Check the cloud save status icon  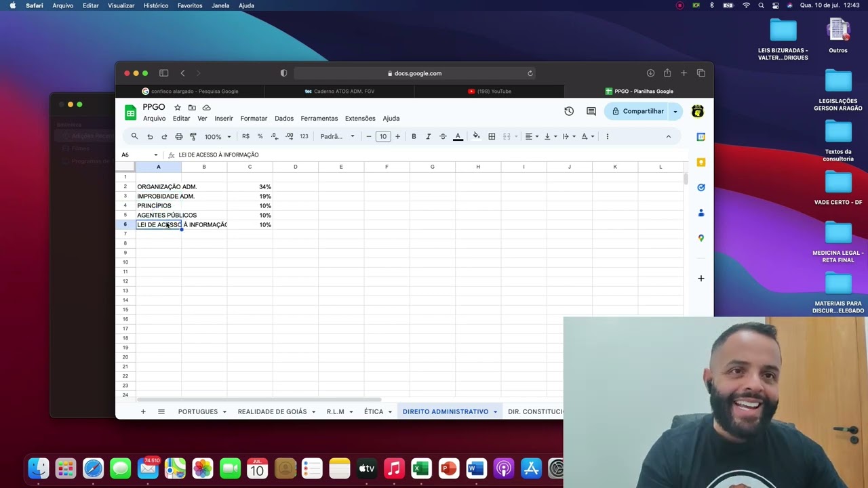click(207, 107)
